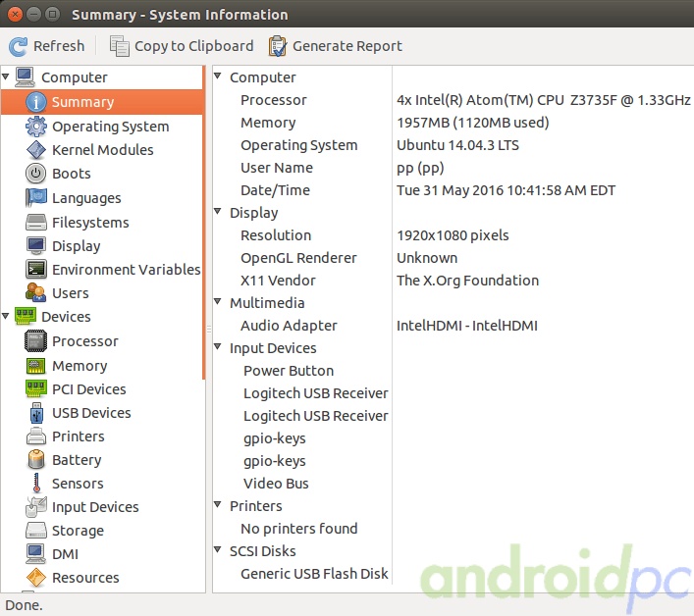Open DMI computer icon

[36, 553]
